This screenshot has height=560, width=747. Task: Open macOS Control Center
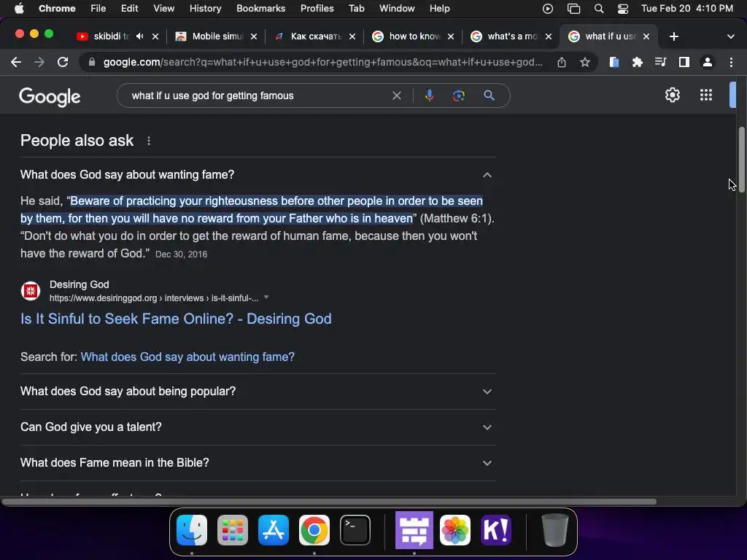[x=623, y=9]
